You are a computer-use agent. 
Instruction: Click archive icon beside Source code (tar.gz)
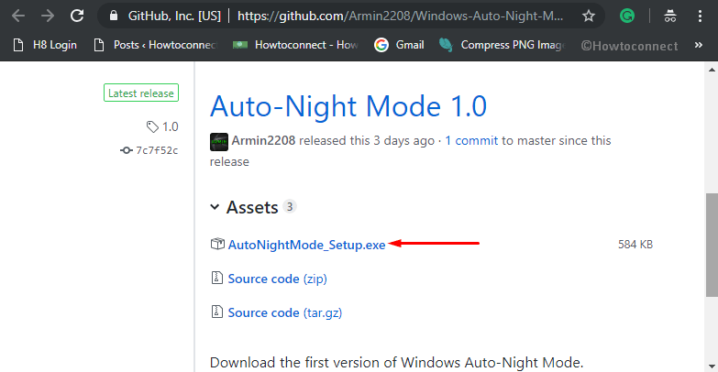pos(217,312)
